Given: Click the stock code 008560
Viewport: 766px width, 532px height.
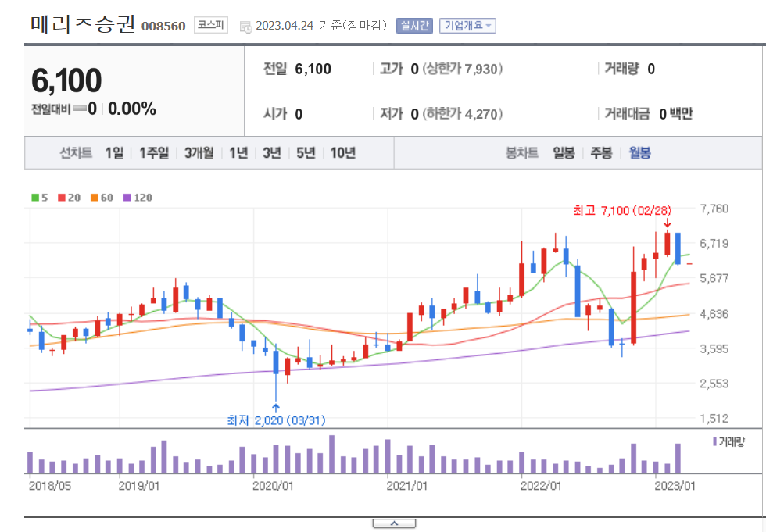Looking at the screenshot, I should [x=163, y=27].
